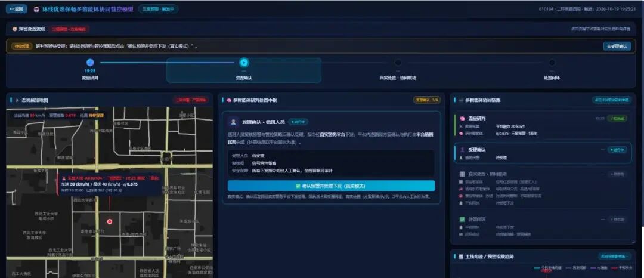Screen dimensions: 644x278
Task: Select the 处置闭环 step node
Action: (x=552, y=63)
